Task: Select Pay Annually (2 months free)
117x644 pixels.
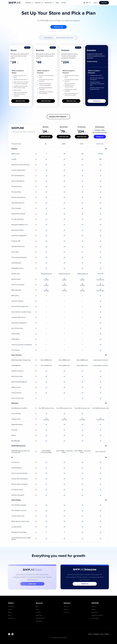Action: [65, 38]
